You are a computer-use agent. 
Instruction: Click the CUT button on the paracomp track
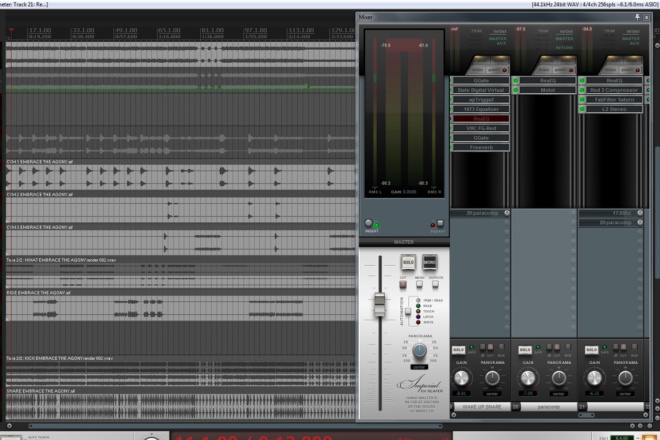557,347
